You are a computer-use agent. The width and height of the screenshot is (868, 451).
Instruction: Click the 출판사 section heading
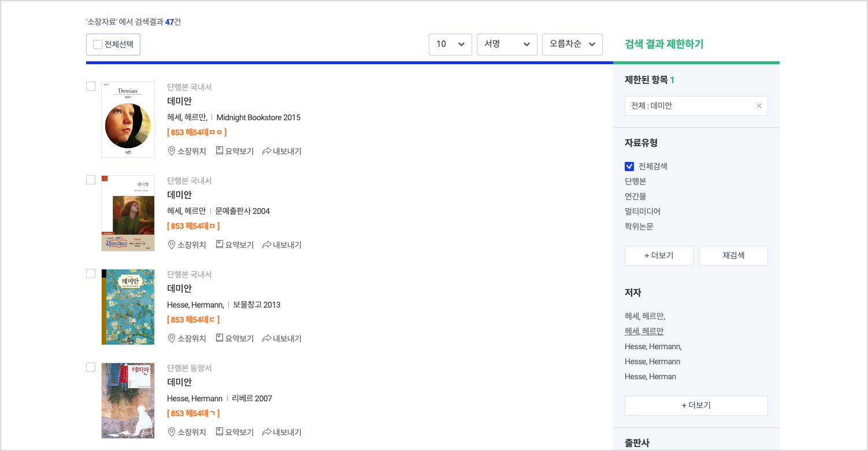point(637,443)
